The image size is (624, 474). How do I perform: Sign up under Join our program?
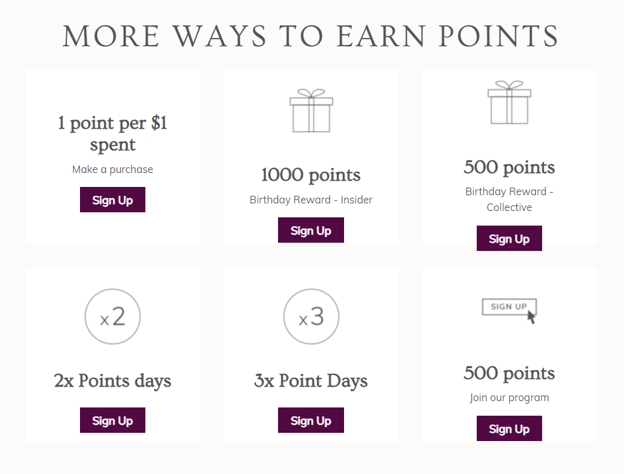509,429
